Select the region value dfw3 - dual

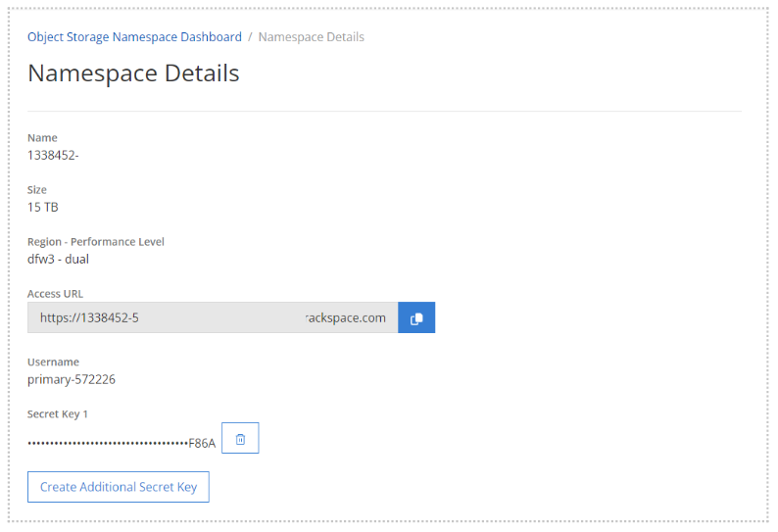(x=58, y=259)
